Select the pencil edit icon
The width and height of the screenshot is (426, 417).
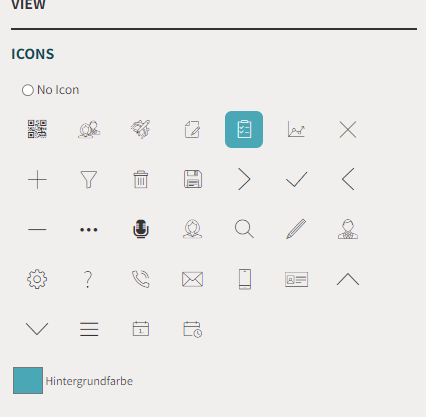pyautogui.click(x=296, y=229)
